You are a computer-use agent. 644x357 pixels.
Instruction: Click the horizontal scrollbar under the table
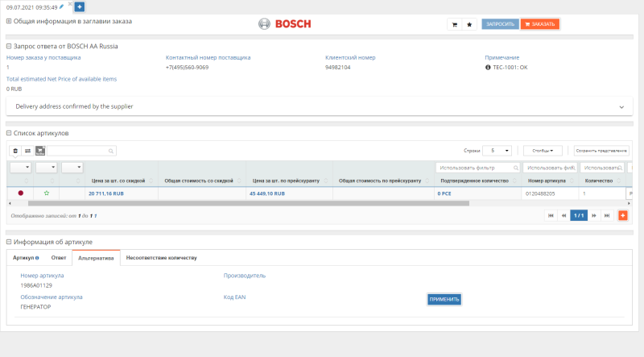pyautogui.click(x=242, y=203)
